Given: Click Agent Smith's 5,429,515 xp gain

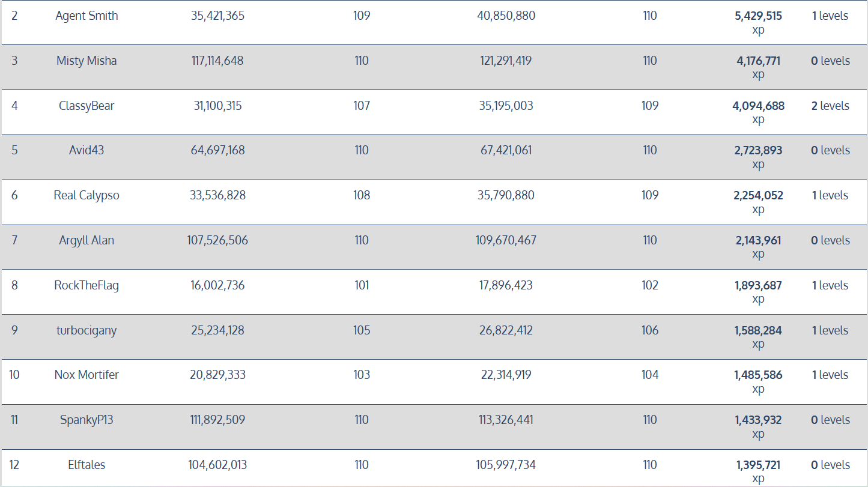Looking at the screenshot, I should pyautogui.click(x=758, y=16).
